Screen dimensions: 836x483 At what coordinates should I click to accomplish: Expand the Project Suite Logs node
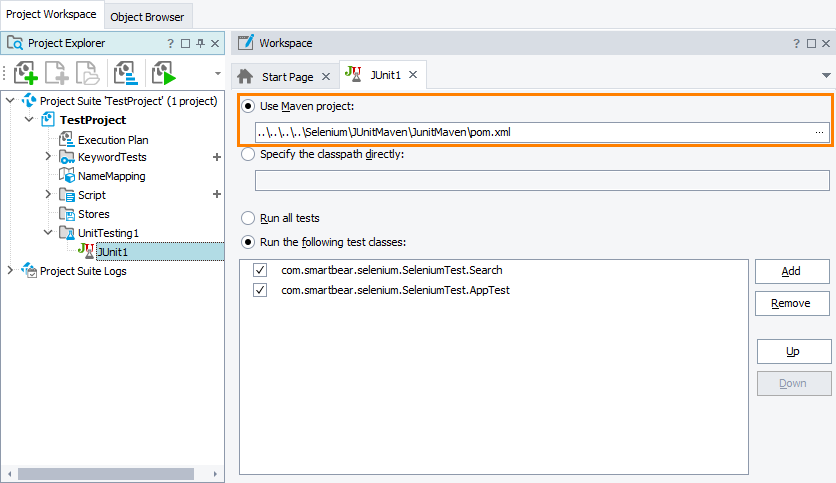tap(11, 270)
